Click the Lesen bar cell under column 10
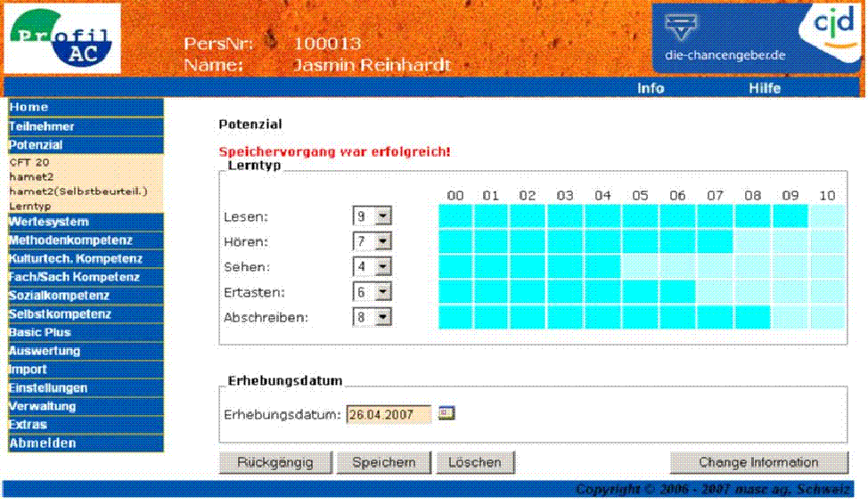The width and height of the screenshot is (868, 504). coord(828,216)
